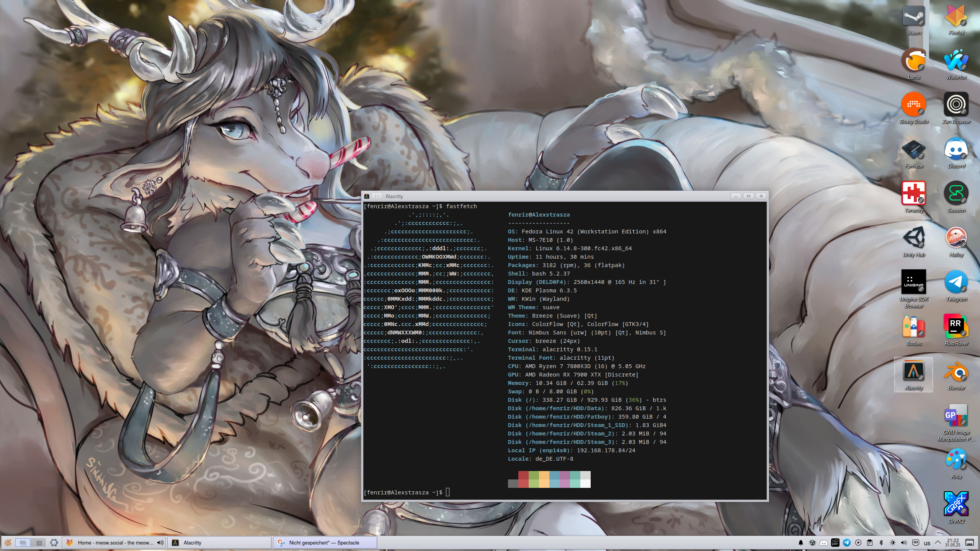
Task: Maximize the Alacritty window
Action: click(748, 196)
